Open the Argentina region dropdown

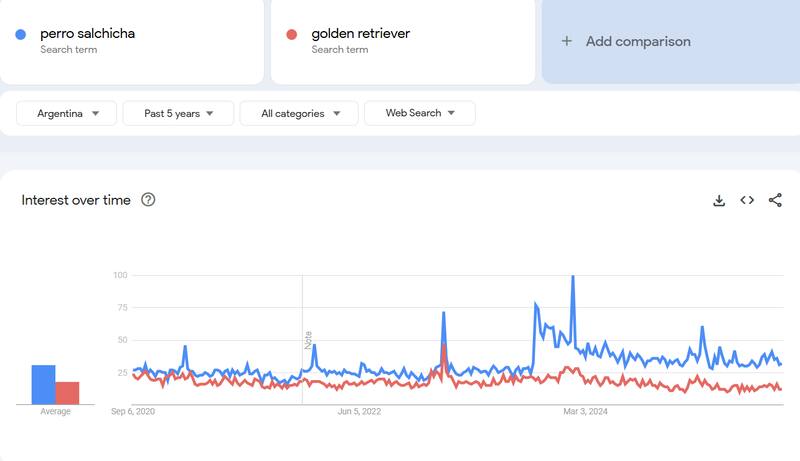click(67, 113)
